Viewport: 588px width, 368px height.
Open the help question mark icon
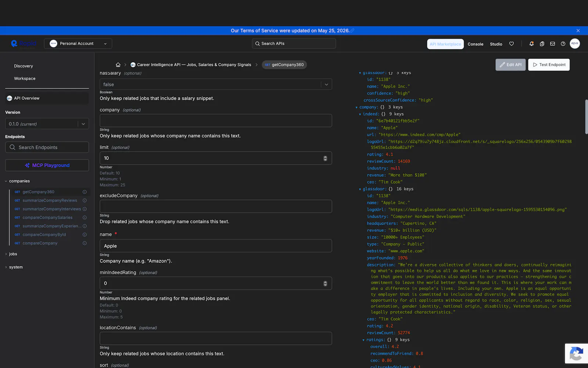coord(563,44)
